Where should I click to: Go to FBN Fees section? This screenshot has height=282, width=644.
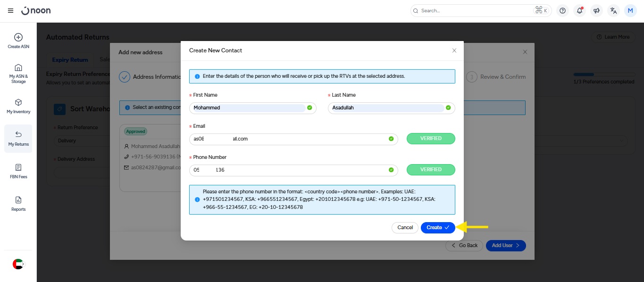pos(18,171)
